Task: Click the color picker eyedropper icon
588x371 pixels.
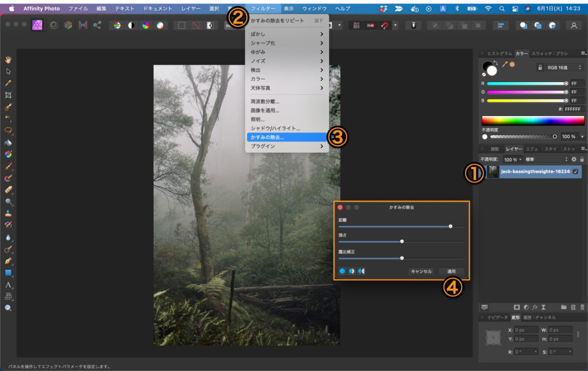Action: click(505, 64)
